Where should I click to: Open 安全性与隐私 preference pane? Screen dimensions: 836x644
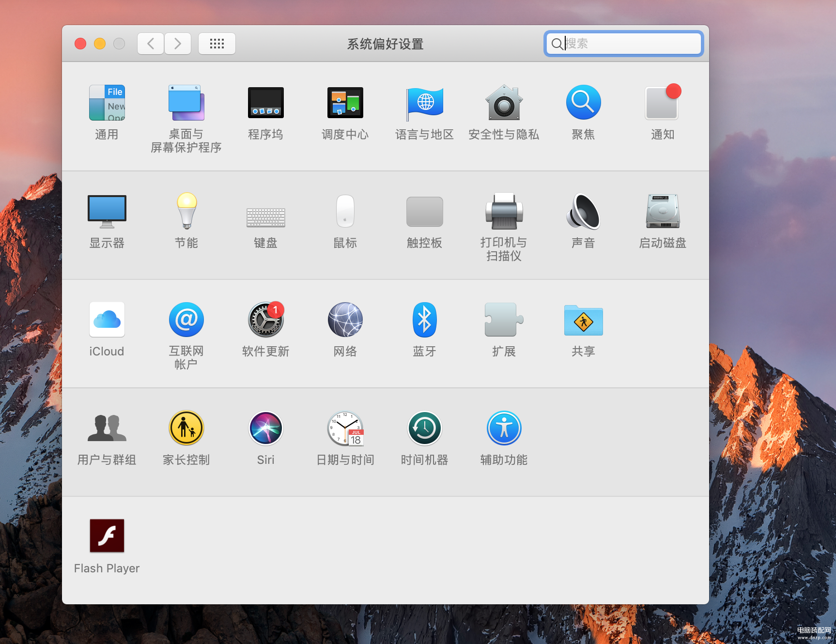point(504,103)
